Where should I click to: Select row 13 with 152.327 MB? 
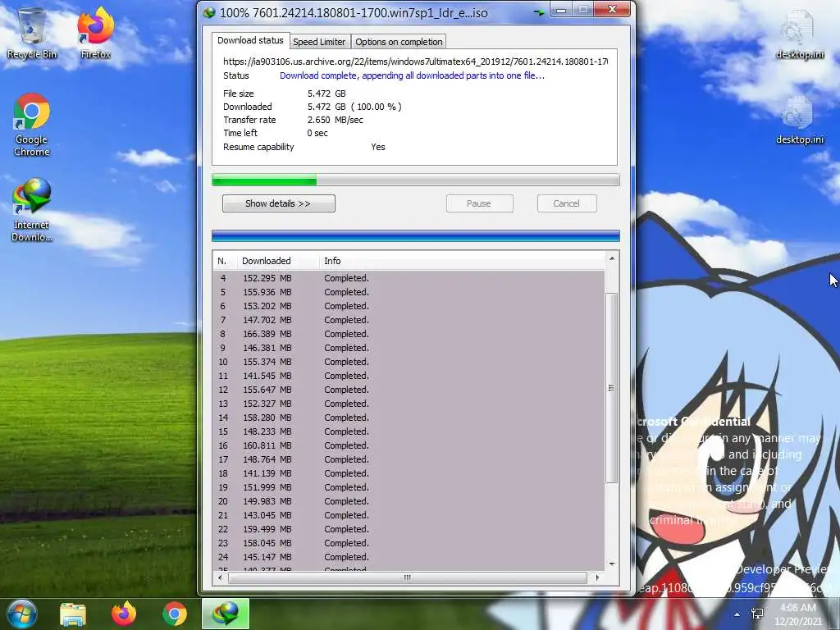pos(409,404)
